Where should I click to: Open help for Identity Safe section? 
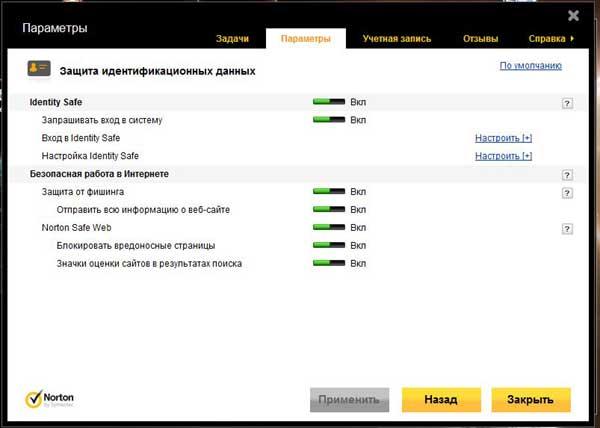567,103
